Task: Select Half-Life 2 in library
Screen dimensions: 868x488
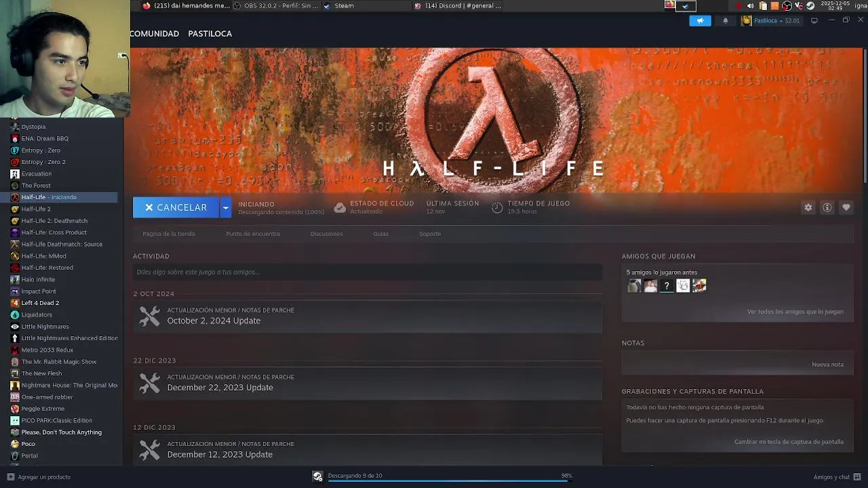Action: click(x=64, y=209)
